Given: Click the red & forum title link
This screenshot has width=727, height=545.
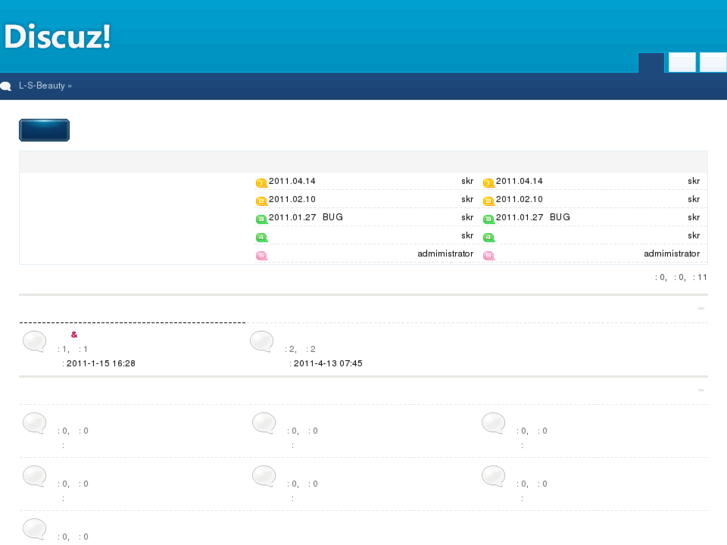Looking at the screenshot, I should pos(74,334).
